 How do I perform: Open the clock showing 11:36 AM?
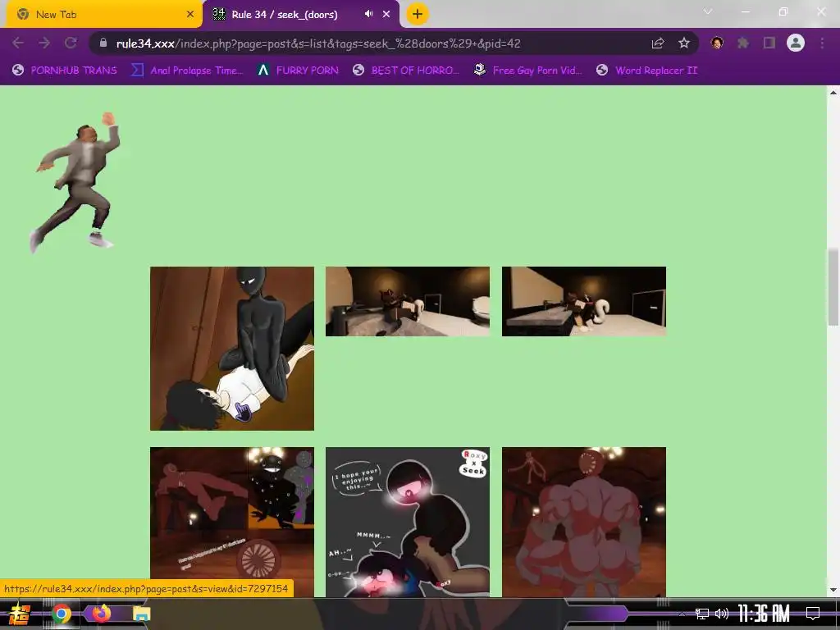point(765,614)
